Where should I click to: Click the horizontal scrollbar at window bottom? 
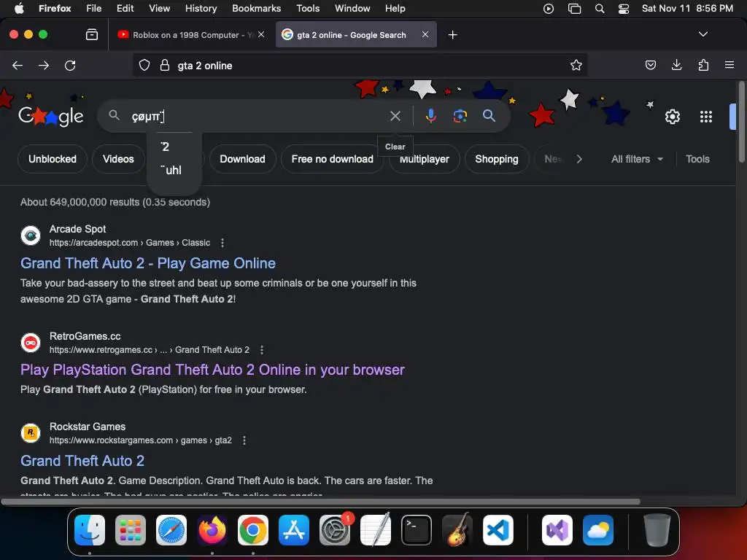320,502
